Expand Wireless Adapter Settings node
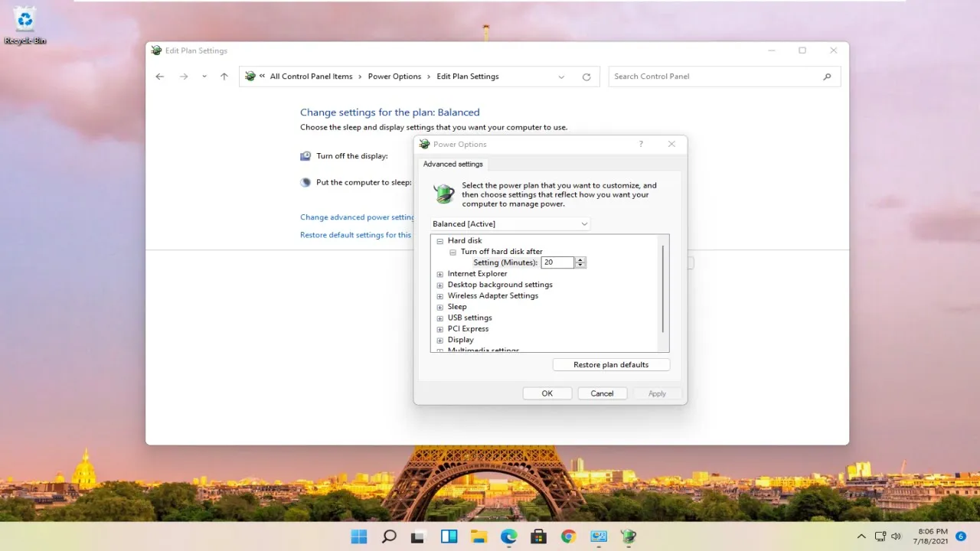The height and width of the screenshot is (551, 980). [x=440, y=296]
